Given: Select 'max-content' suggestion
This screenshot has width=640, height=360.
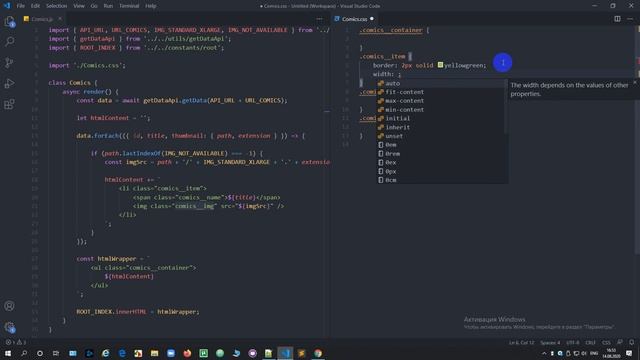Looking at the screenshot, I should [x=442, y=101].
